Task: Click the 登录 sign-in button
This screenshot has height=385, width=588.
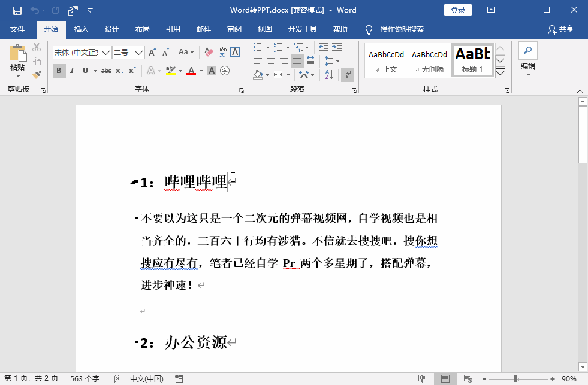Action: [x=457, y=10]
